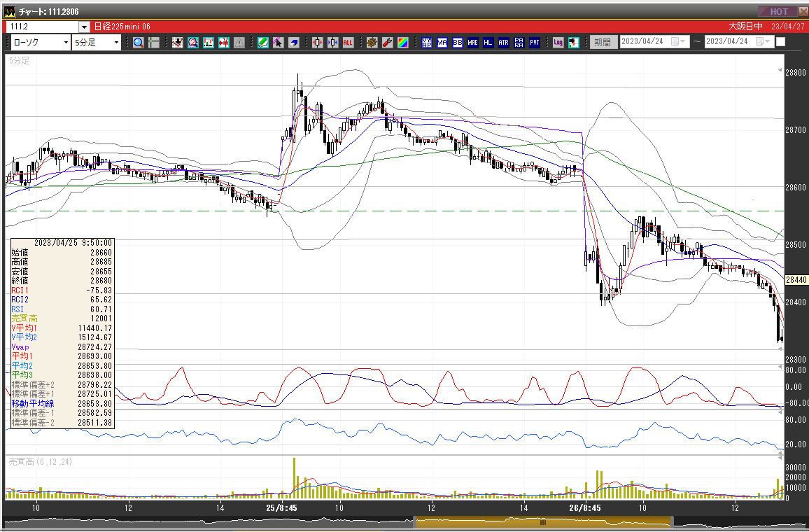Click the red wrench tool icon
Viewport: 809px width, 532px height.
point(388,43)
